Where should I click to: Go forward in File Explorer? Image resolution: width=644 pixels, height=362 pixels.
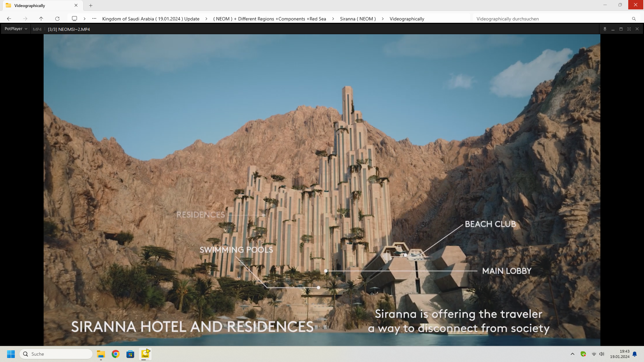click(25, 19)
